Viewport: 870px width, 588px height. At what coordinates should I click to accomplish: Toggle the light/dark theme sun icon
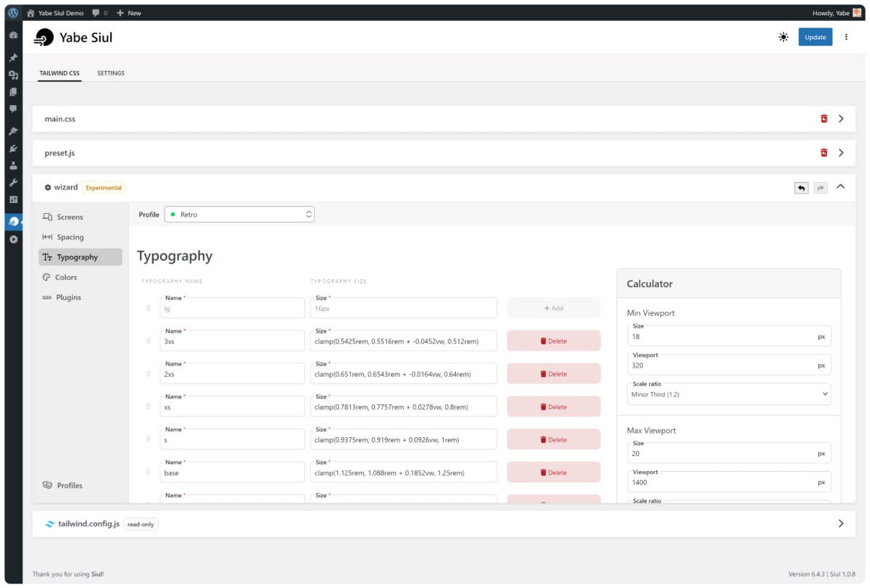pos(783,37)
